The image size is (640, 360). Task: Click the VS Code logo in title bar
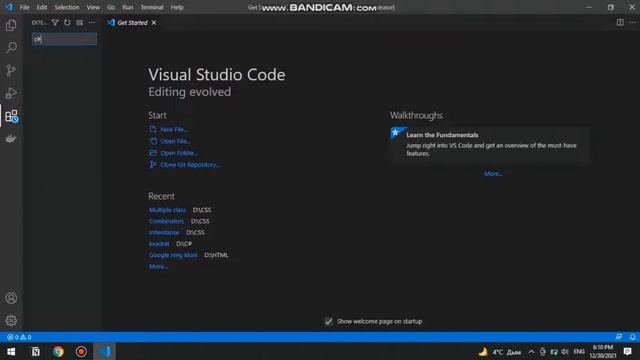coord(9,7)
